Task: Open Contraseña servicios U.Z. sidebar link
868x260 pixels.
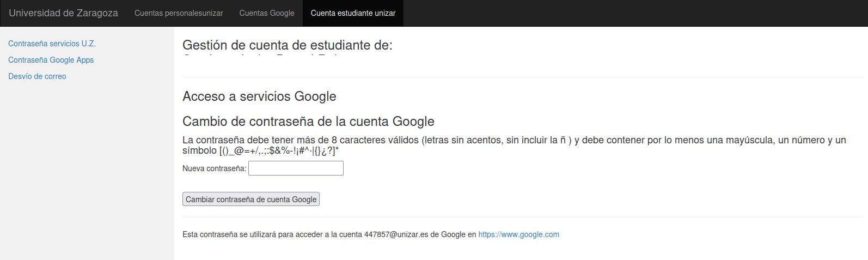Action: pos(52,44)
